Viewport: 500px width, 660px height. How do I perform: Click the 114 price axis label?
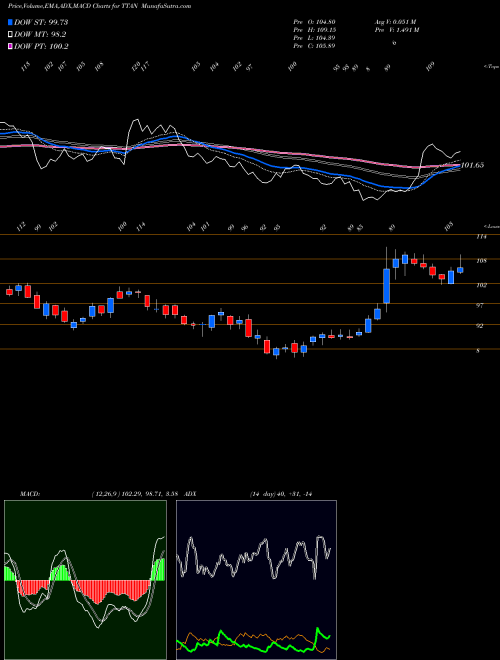(481, 237)
